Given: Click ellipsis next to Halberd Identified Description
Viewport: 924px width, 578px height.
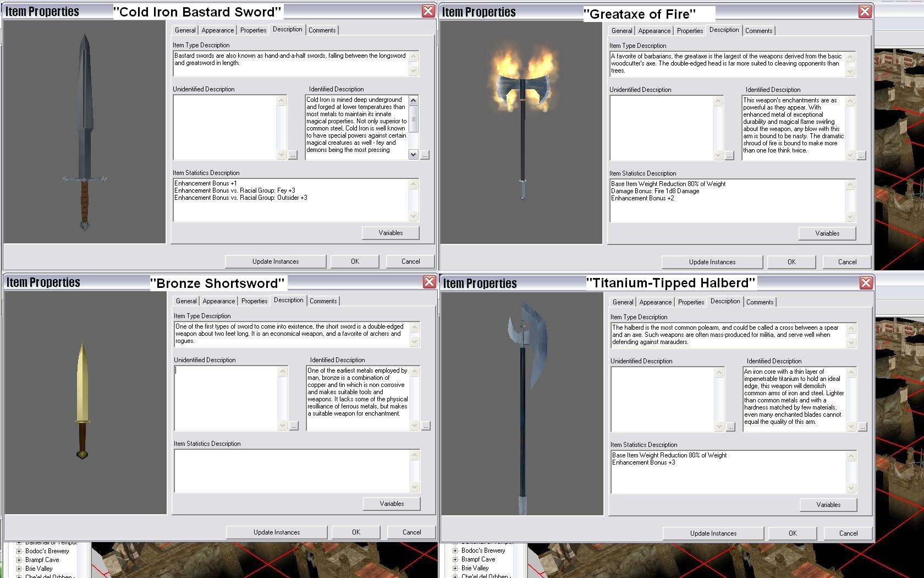Looking at the screenshot, I should (862, 428).
